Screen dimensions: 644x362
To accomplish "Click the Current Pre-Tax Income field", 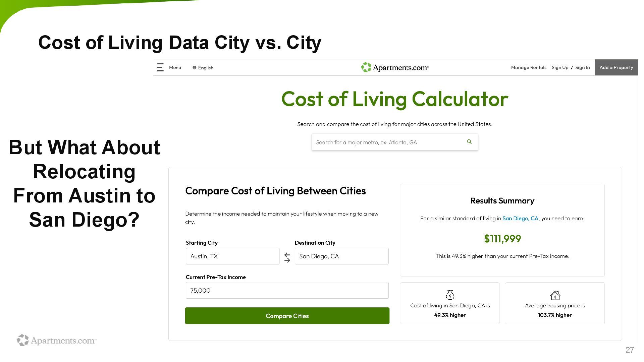I will click(287, 290).
